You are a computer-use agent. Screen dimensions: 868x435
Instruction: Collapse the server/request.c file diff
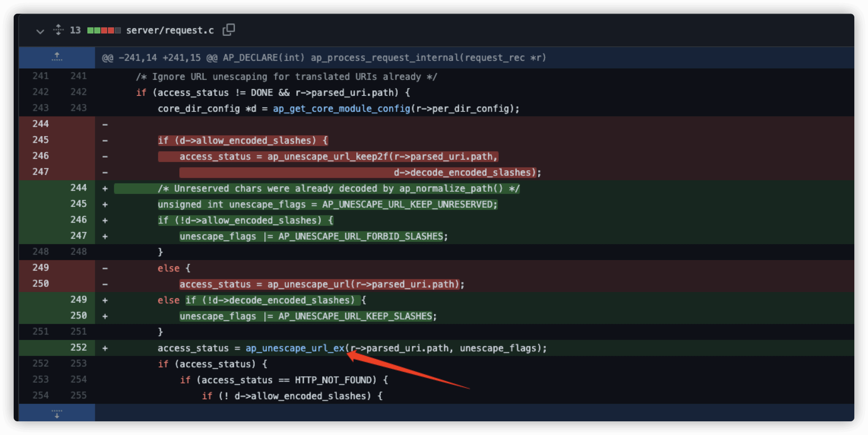[x=40, y=31]
